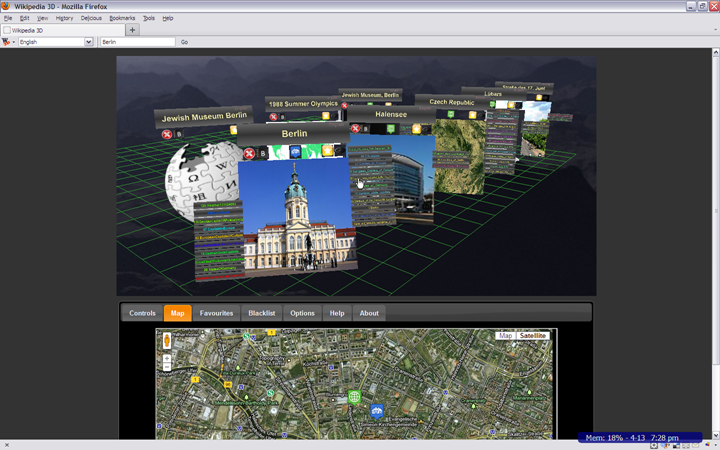Click the B icon on Jewish Museum Berlin card
Image resolution: width=720 pixels, height=450 pixels.
pyautogui.click(x=179, y=134)
